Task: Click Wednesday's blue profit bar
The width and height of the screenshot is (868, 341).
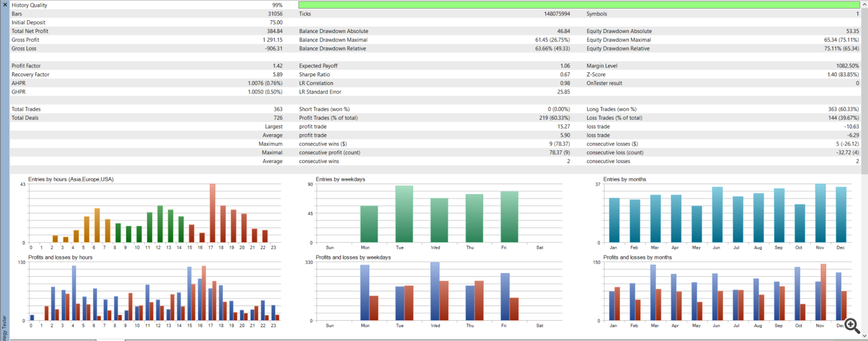Action: [435, 291]
